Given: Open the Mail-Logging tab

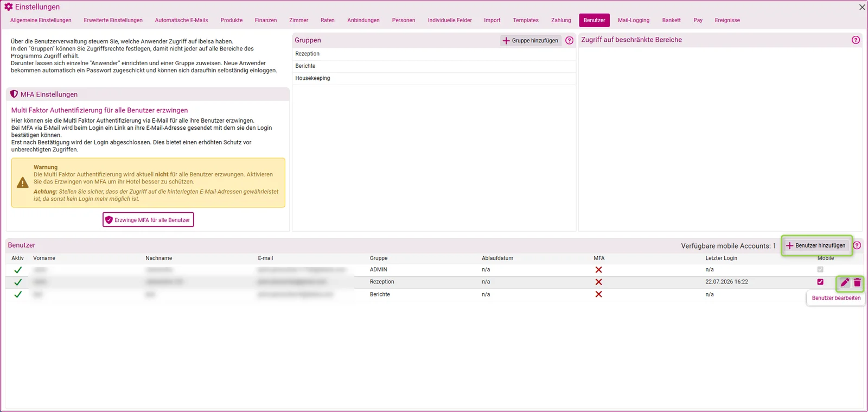Looking at the screenshot, I should point(634,20).
